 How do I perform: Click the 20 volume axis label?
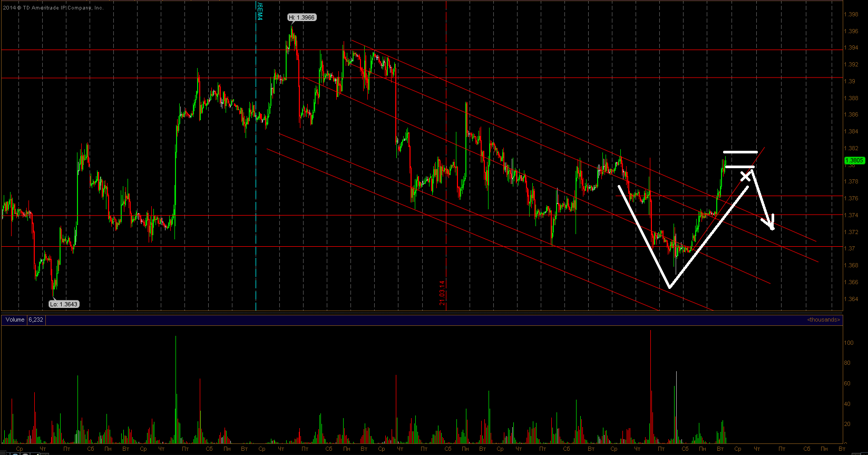click(847, 424)
